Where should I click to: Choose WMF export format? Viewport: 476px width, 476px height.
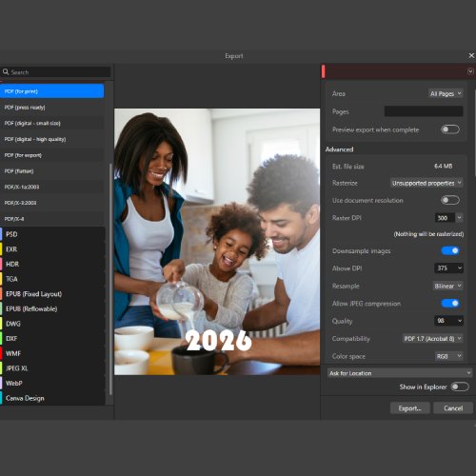52,353
